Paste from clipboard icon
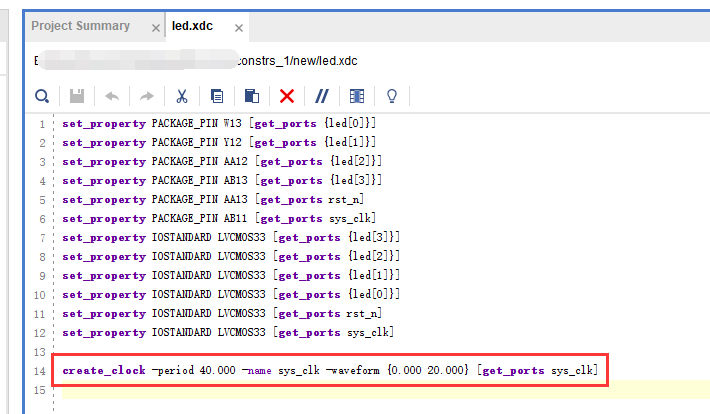The image size is (710, 414). (x=252, y=96)
